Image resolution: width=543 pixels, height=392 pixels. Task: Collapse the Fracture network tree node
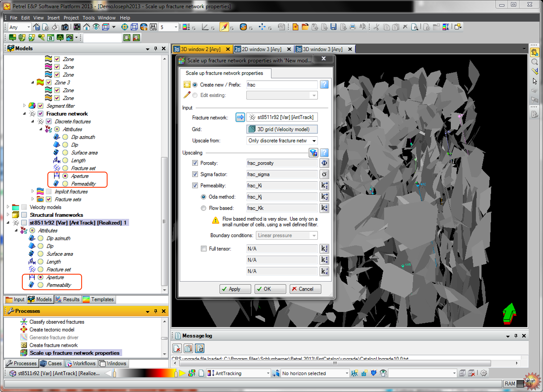pyautogui.click(x=24, y=114)
